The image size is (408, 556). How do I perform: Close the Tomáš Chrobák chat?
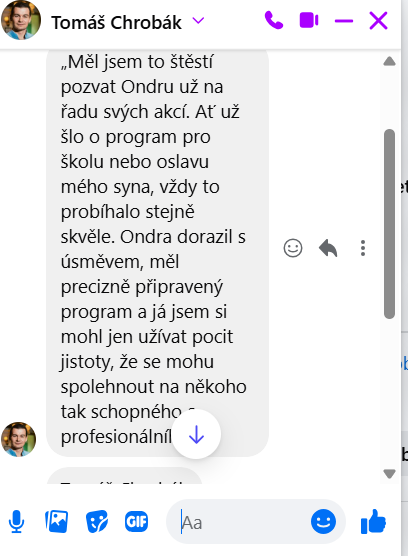point(379,20)
